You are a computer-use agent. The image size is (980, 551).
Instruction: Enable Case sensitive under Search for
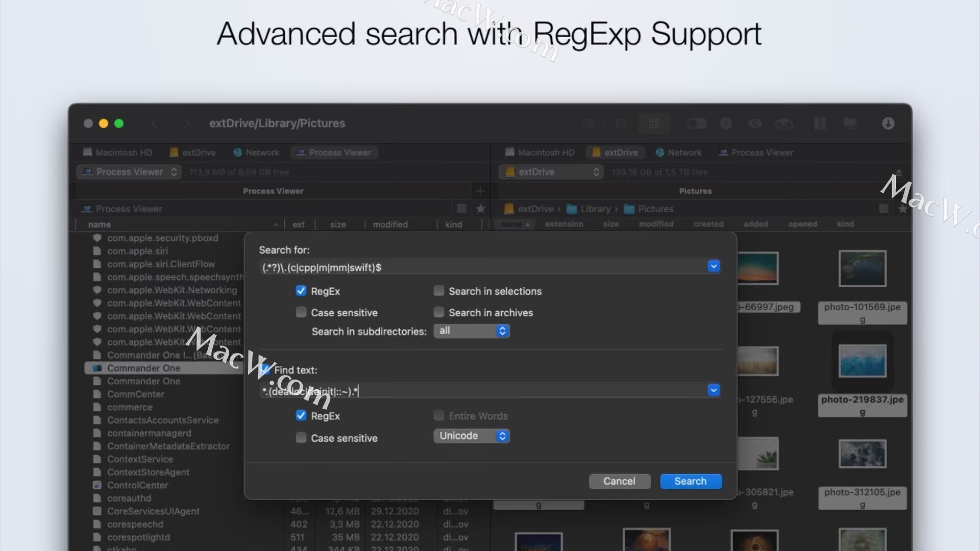click(301, 312)
